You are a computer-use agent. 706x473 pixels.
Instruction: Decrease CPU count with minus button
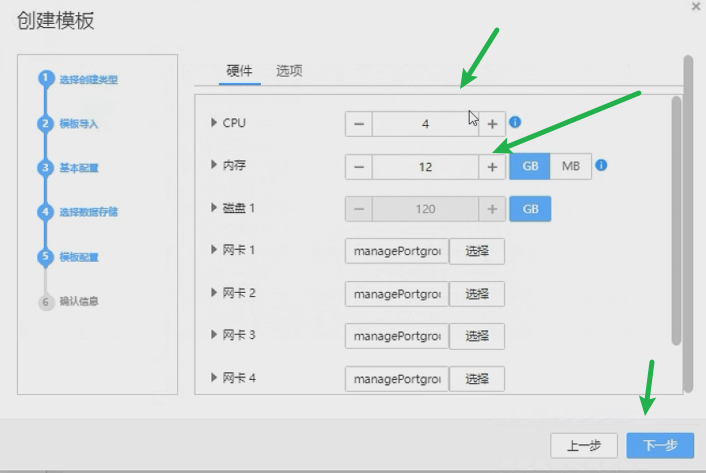(359, 124)
